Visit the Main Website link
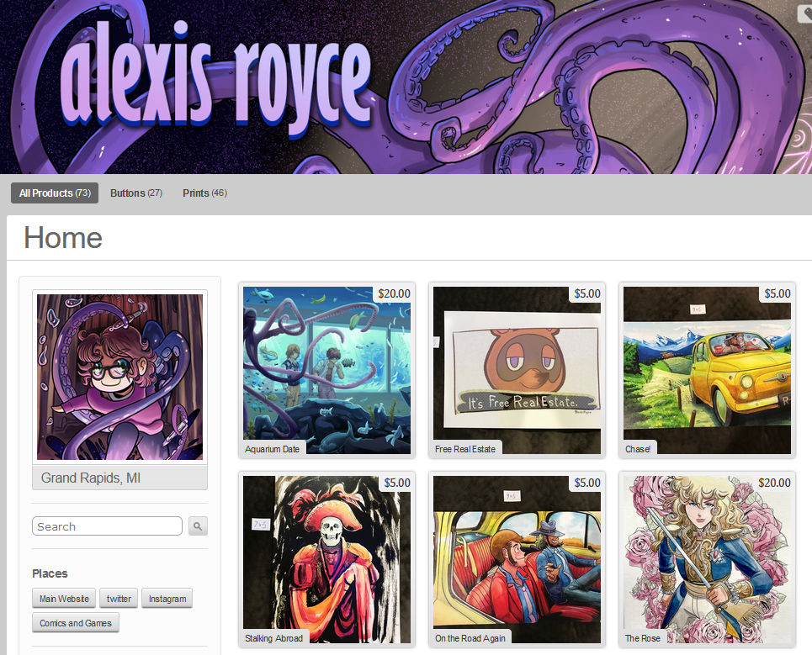This screenshot has height=655, width=812. 64,599
